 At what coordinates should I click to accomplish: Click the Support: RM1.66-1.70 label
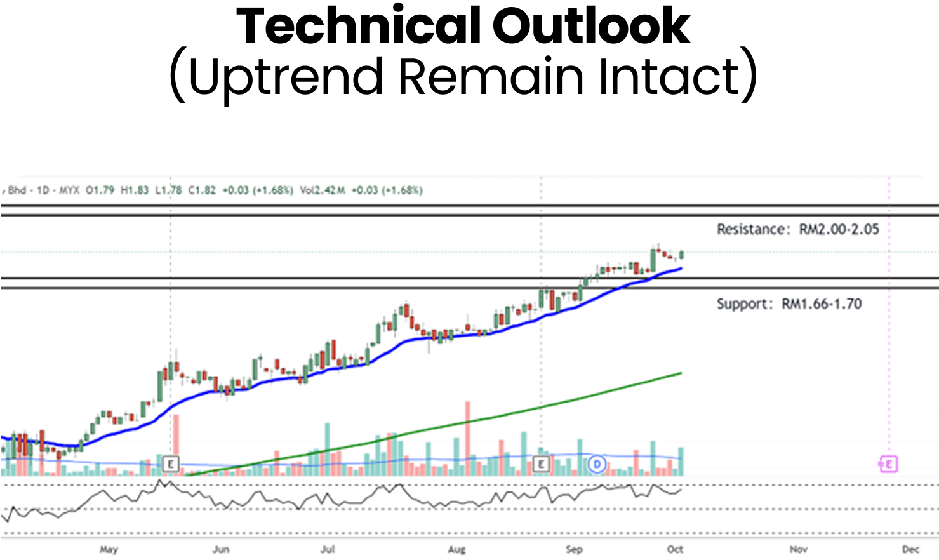pyautogui.click(x=789, y=304)
